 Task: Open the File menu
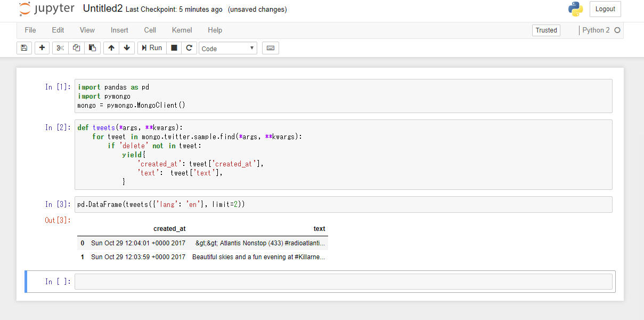point(30,30)
